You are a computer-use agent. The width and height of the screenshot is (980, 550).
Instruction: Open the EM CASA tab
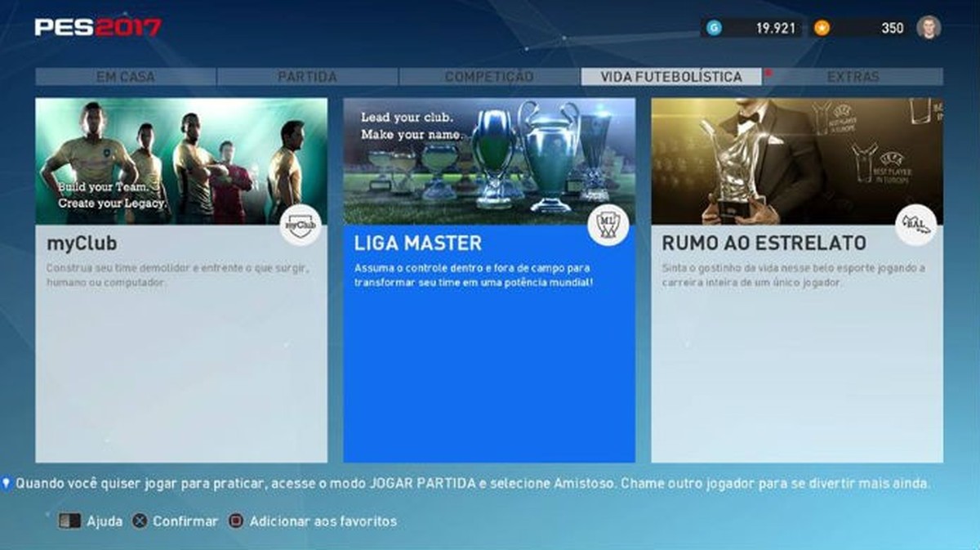coord(126,77)
